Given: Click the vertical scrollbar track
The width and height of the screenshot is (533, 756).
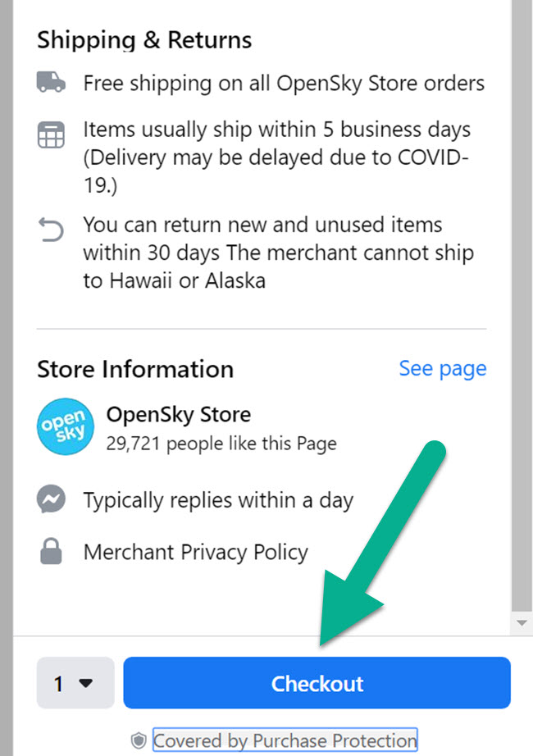Looking at the screenshot, I should [521, 328].
